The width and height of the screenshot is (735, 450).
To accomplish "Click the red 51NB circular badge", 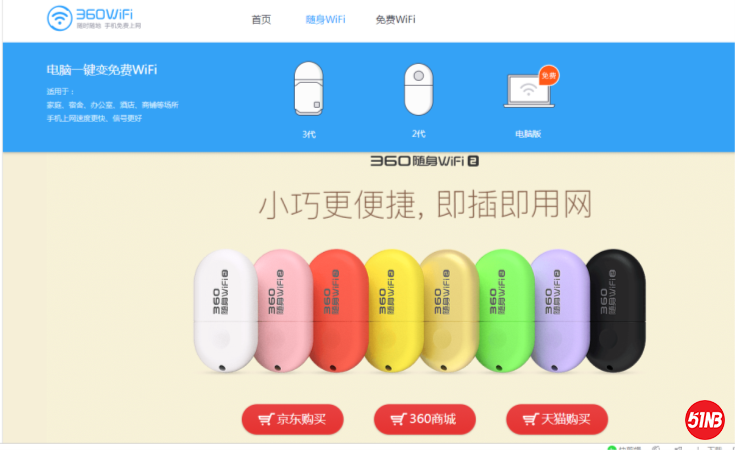I will coord(705,420).
